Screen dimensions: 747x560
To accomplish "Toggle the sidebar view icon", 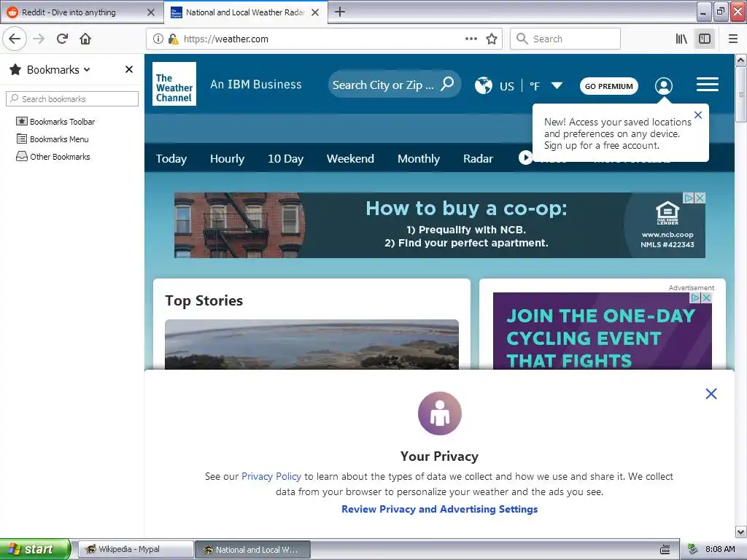I will [x=705, y=39].
